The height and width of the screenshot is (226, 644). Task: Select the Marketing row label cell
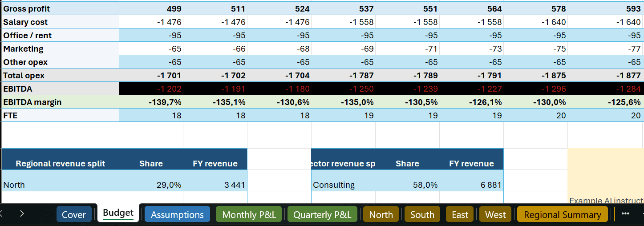[60, 48]
